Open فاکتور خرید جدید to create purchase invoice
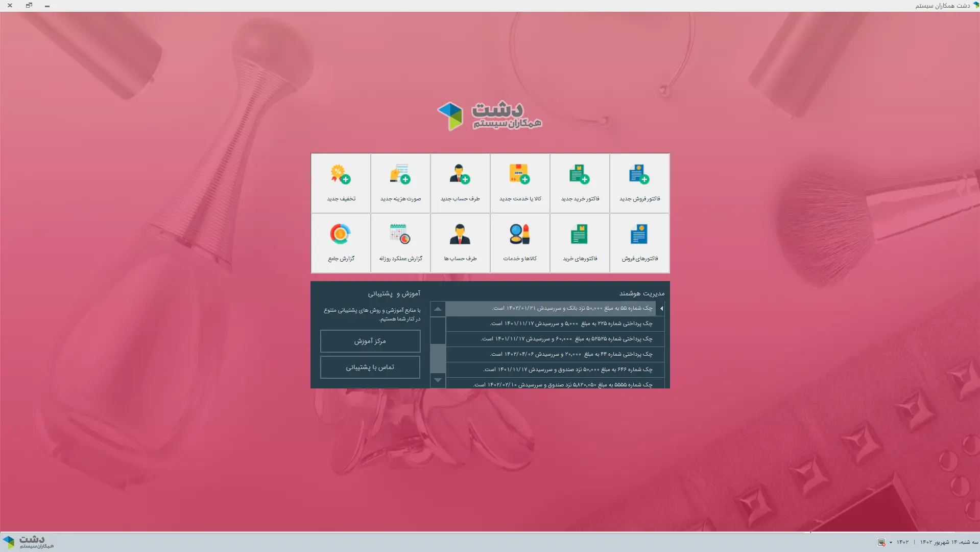The width and height of the screenshot is (980, 552). tap(579, 183)
